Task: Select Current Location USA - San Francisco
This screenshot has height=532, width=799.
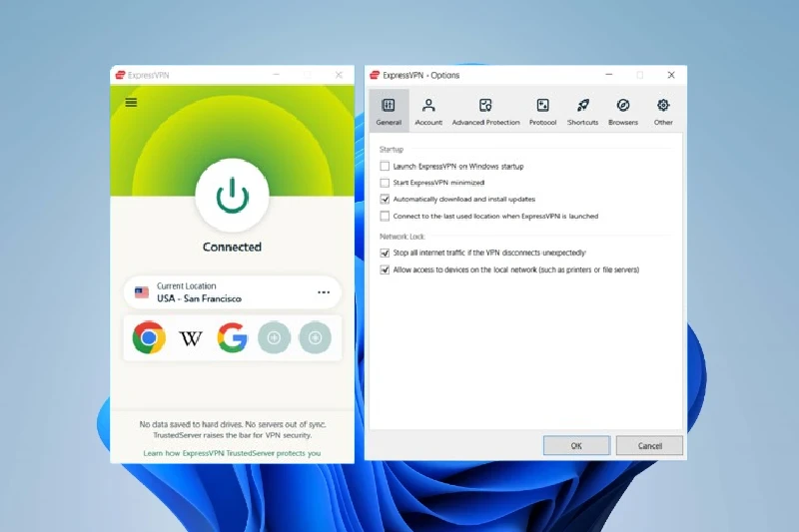Action: click(233, 292)
